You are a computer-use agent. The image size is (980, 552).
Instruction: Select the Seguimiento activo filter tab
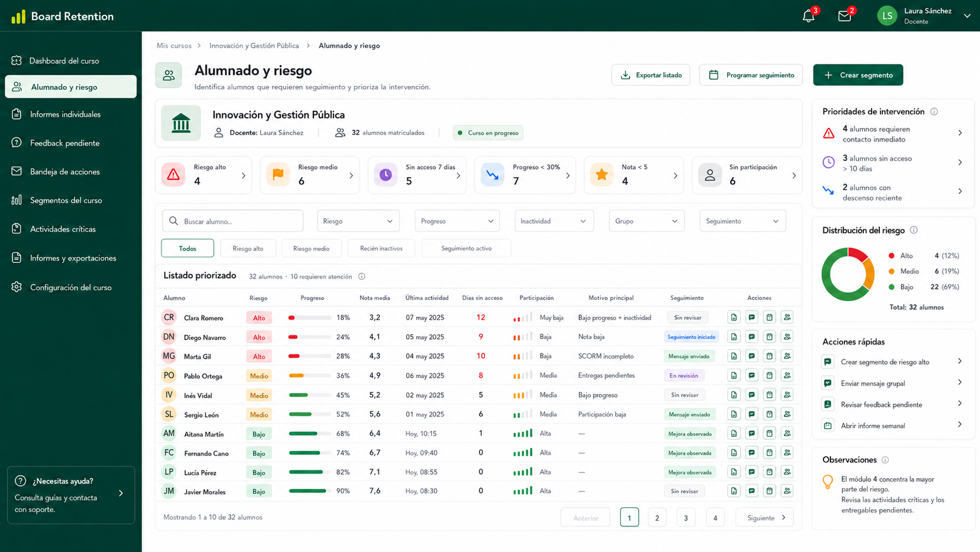pyautogui.click(x=467, y=248)
